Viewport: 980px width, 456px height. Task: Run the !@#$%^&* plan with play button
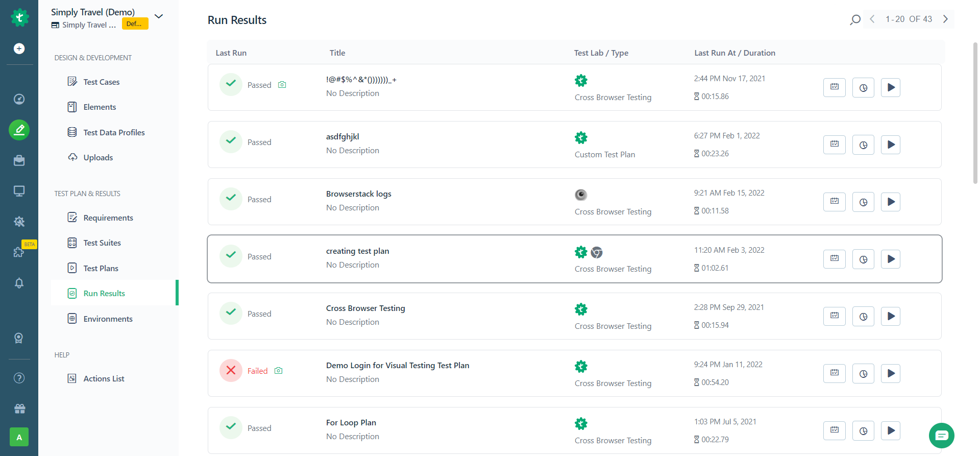[891, 87]
